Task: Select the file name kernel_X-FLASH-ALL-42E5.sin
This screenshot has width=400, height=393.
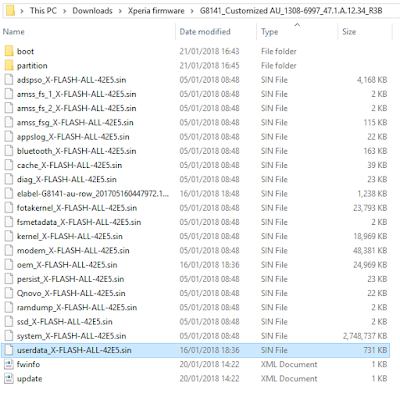Action: tap(70, 236)
